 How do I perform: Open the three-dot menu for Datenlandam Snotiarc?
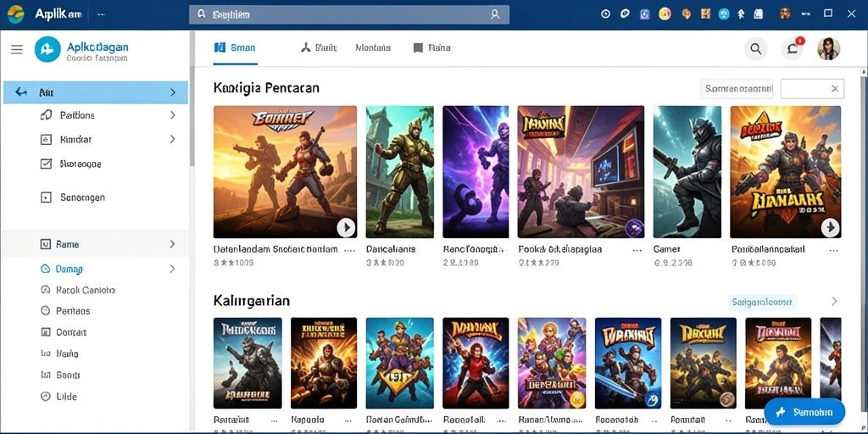[349, 250]
